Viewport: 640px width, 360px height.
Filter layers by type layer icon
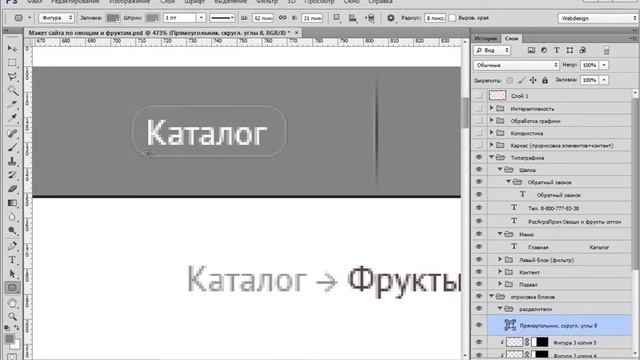(x=557, y=50)
